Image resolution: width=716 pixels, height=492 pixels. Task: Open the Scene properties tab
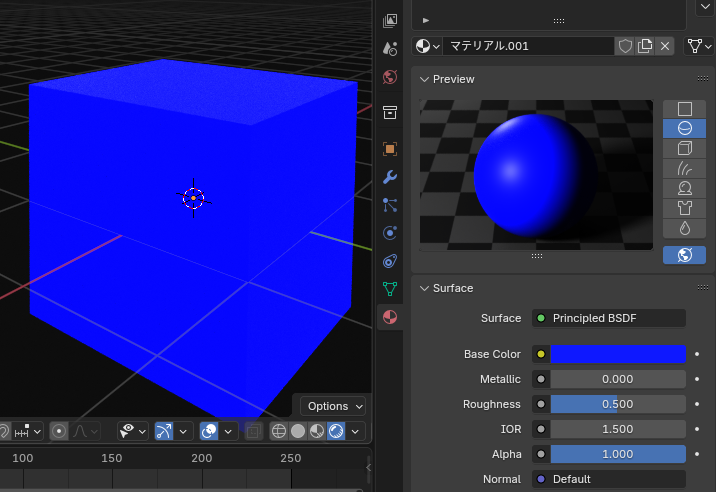[390, 48]
